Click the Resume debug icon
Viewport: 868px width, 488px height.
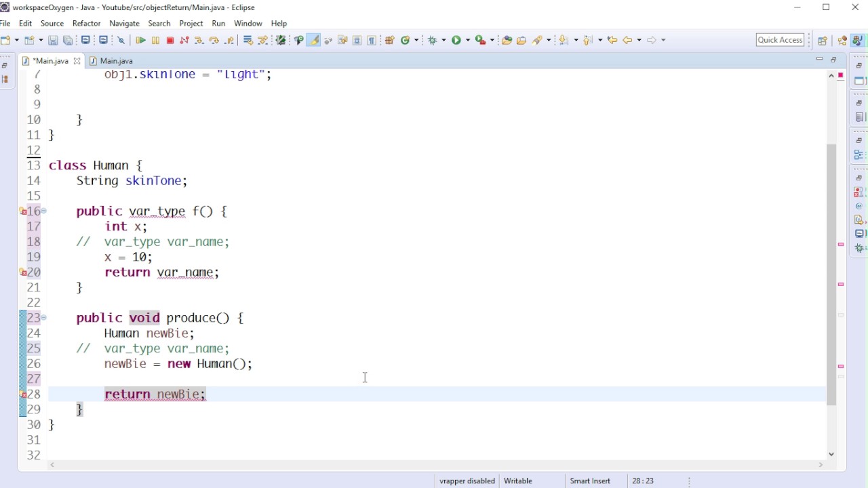click(140, 41)
